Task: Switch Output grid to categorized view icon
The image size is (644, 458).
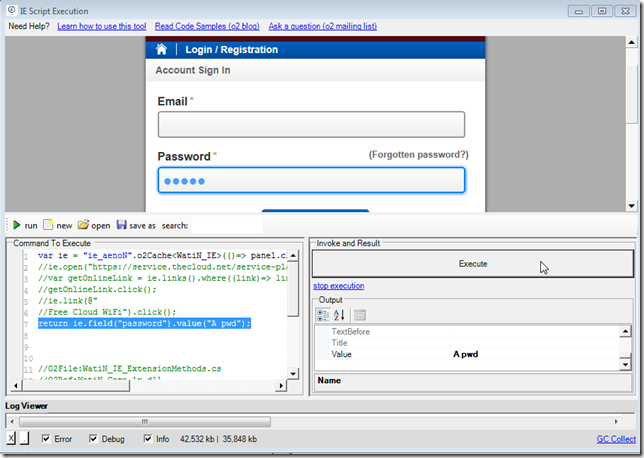Action: point(323,315)
